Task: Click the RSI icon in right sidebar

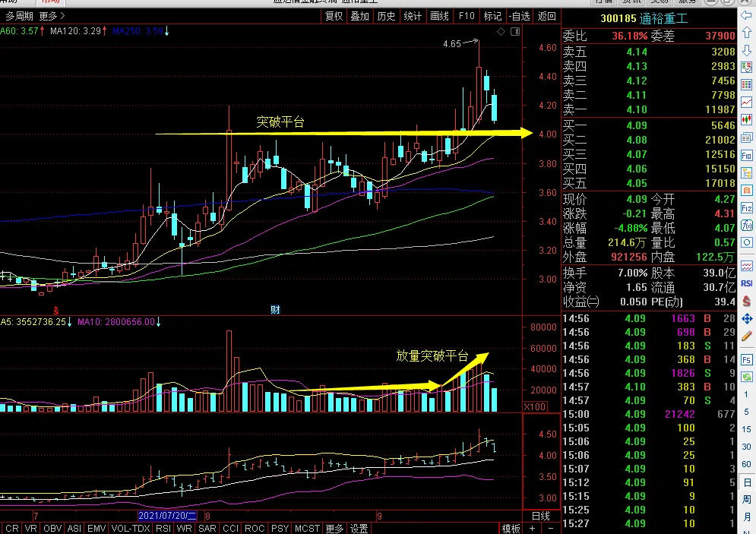Action: coord(746,283)
